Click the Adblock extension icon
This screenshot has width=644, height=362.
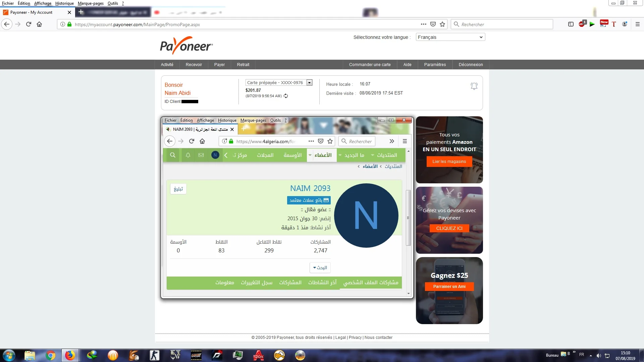pyautogui.click(x=582, y=24)
